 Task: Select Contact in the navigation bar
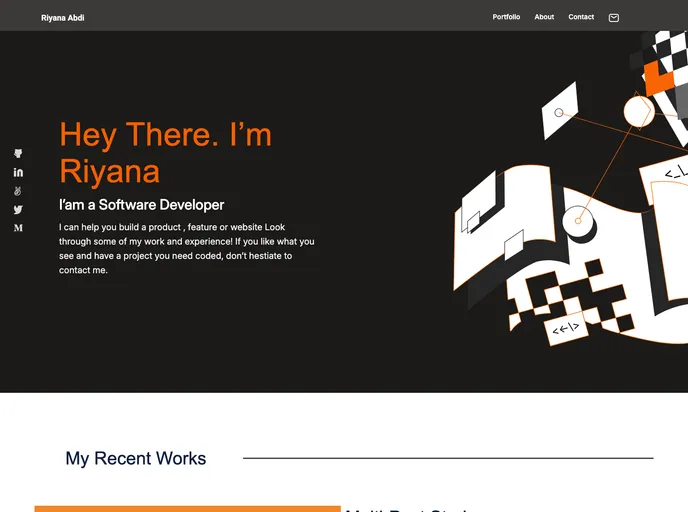581,17
